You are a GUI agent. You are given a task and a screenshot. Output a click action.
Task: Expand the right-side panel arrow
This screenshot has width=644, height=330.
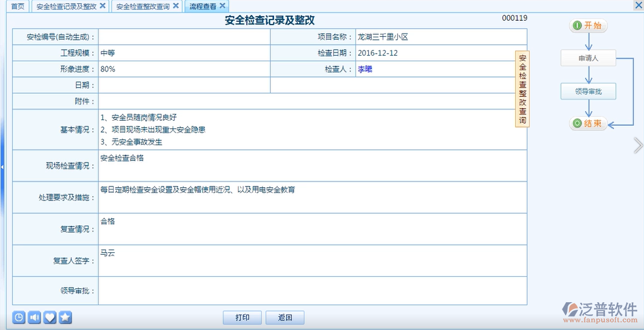pyautogui.click(x=638, y=145)
